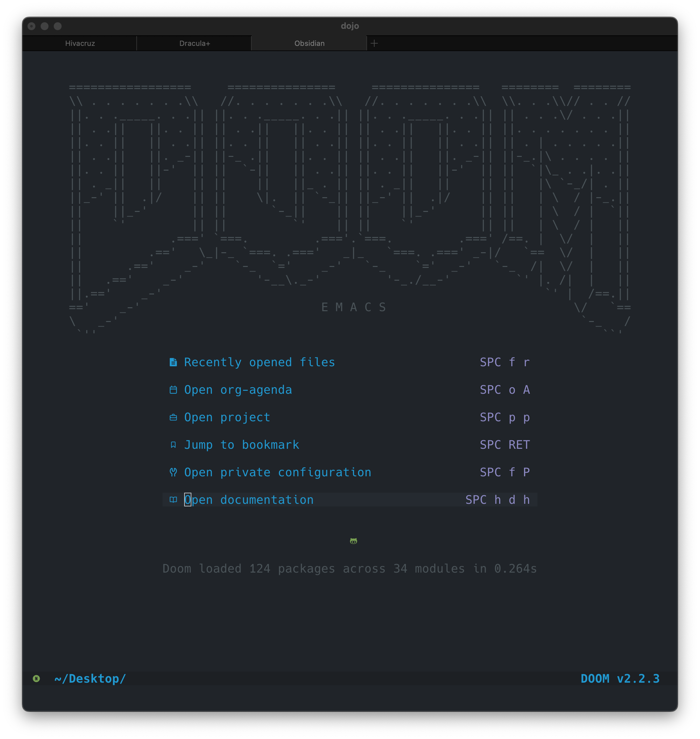This screenshot has width=700, height=739.
Task: Click DOOM v2.2.3 version label
Action: (x=620, y=678)
